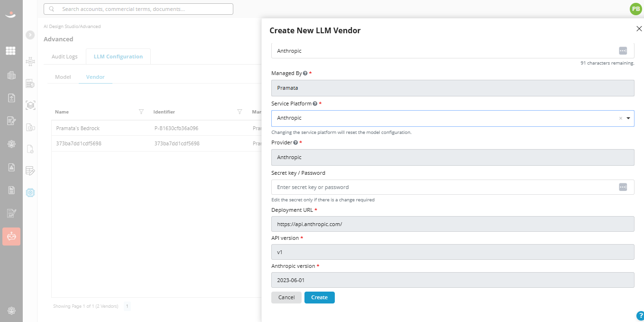The image size is (644, 322).
Task: Go to page 1 in pagination
Action: (x=127, y=306)
